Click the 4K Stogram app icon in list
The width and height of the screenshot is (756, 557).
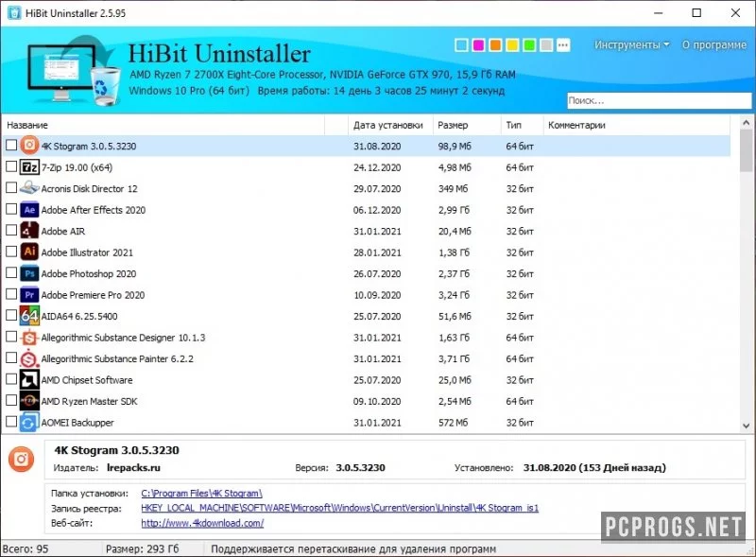point(29,146)
